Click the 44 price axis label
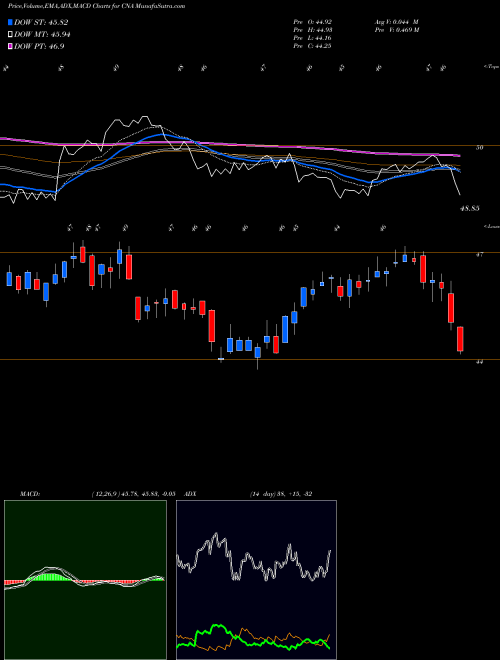 (479, 362)
